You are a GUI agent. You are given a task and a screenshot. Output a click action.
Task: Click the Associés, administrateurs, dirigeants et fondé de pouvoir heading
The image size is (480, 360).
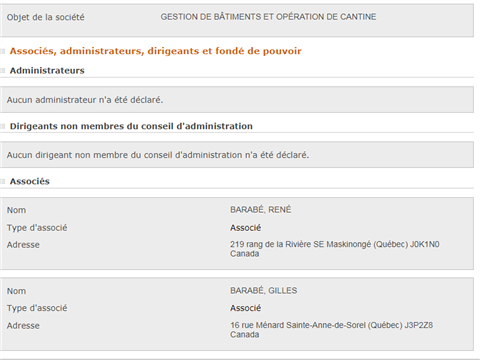tap(155, 51)
